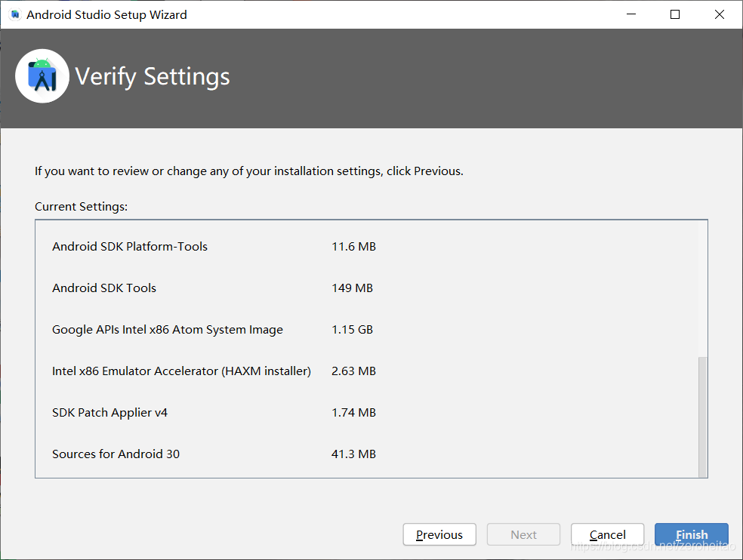Click the Android Studio logo in the header banner
Image resolution: width=743 pixels, height=560 pixels.
coord(42,75)
